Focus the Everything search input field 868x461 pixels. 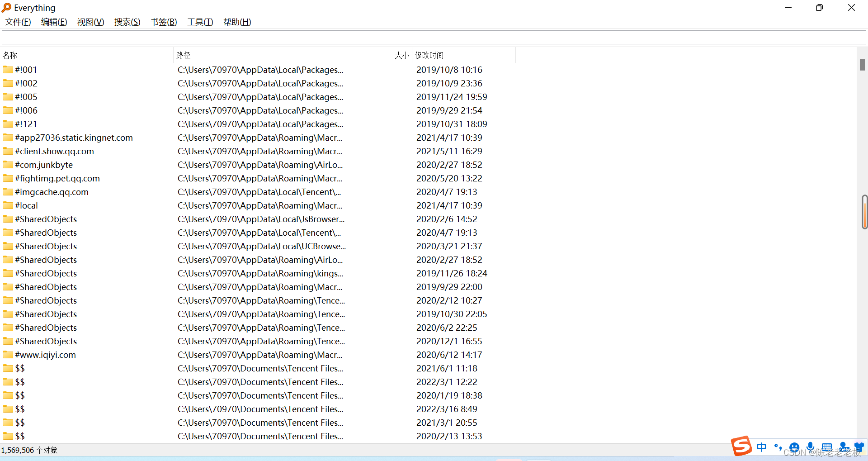[x=434, y=38]
